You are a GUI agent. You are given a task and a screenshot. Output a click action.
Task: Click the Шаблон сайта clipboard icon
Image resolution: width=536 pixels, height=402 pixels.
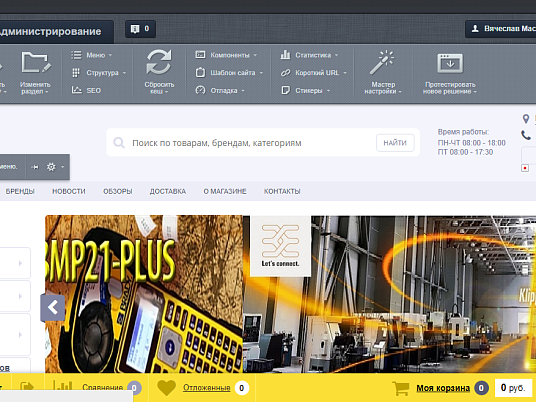(x=200, y=72)
